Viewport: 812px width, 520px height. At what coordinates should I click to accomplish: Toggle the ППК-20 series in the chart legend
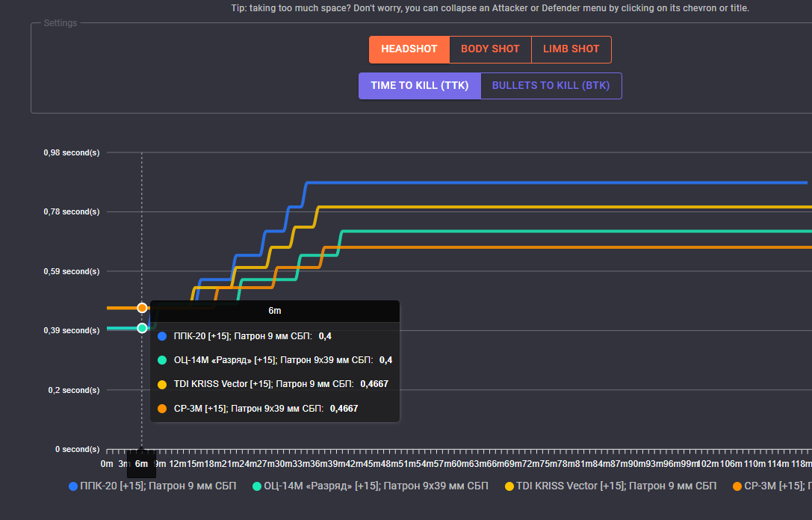(153, 486)
